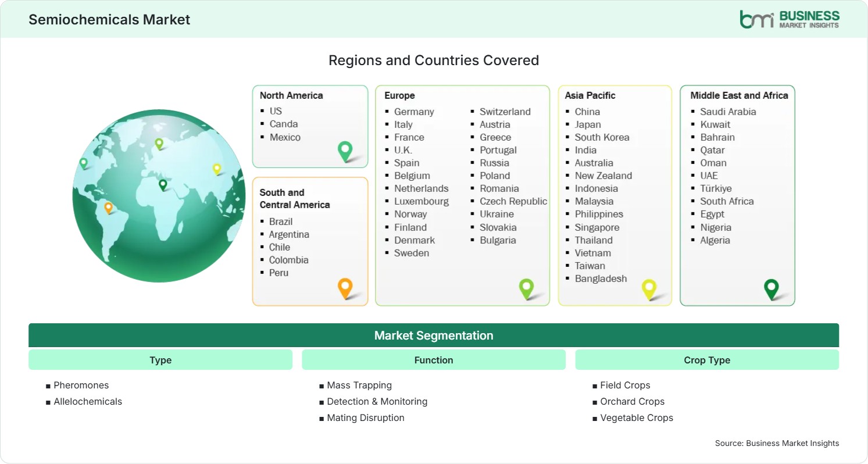Click New Zealand in Asia Pacific list
The image size is (868, 464).
click(603, 176)
